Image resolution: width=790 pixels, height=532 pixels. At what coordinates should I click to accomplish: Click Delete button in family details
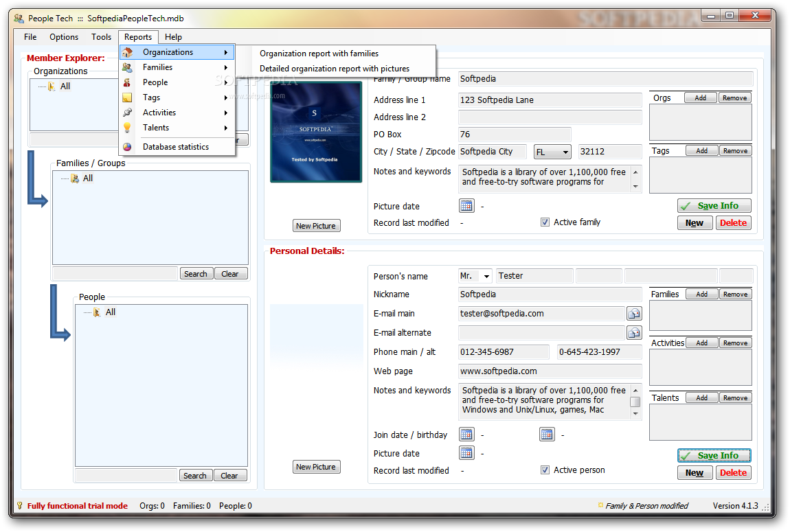733,222
